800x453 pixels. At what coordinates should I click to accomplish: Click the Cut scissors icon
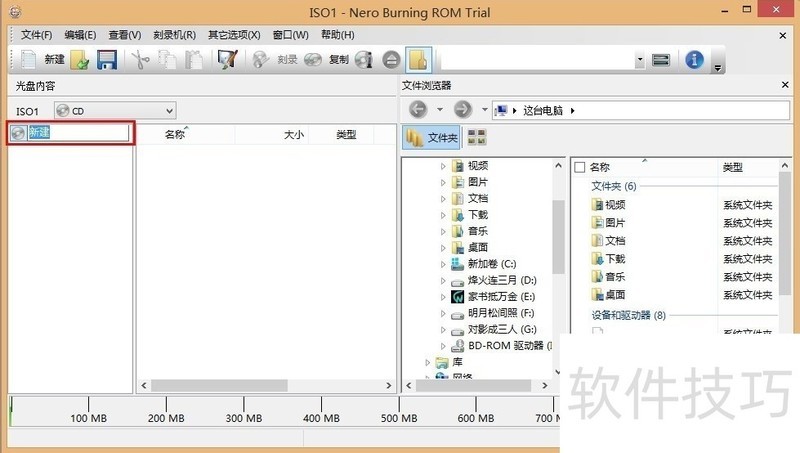pyautogui.click(x=140, y=60)
